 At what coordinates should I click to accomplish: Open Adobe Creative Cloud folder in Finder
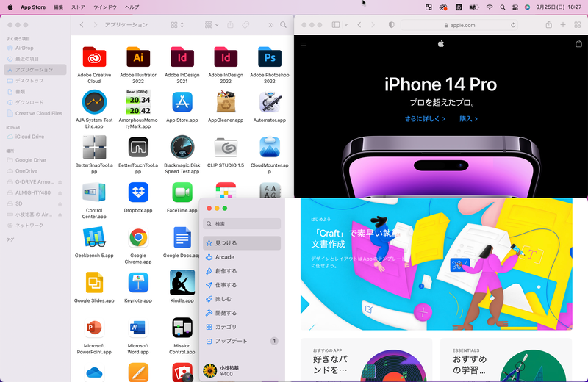[x=94, y=57]
